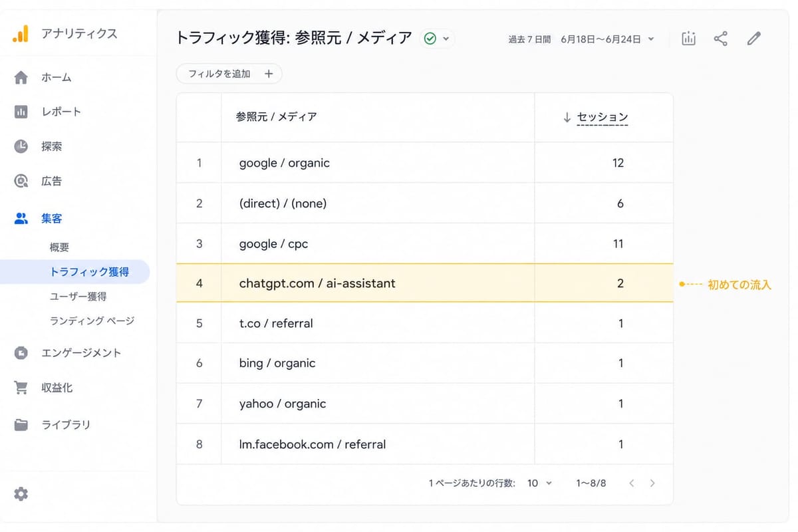
Task: Click the セッション column header
Action: [602, 117]
